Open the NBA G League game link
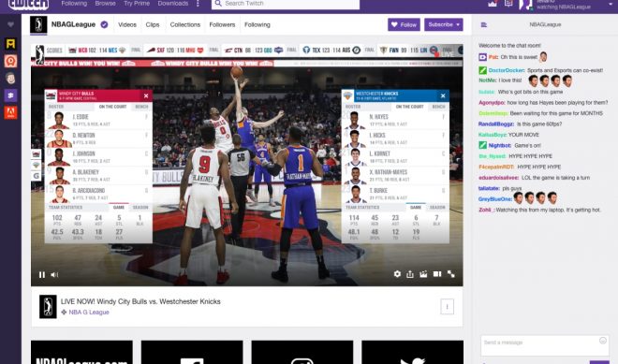 (89, 312)
